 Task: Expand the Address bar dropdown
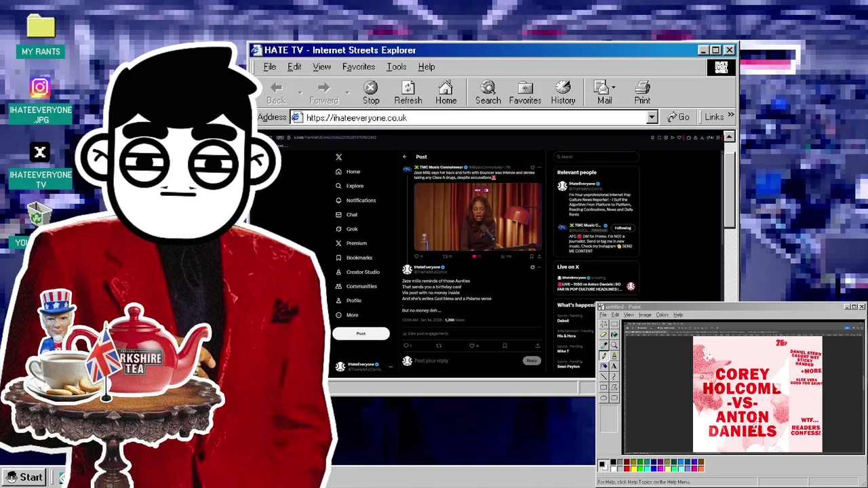pyautogui.click(x=652, y=117)
